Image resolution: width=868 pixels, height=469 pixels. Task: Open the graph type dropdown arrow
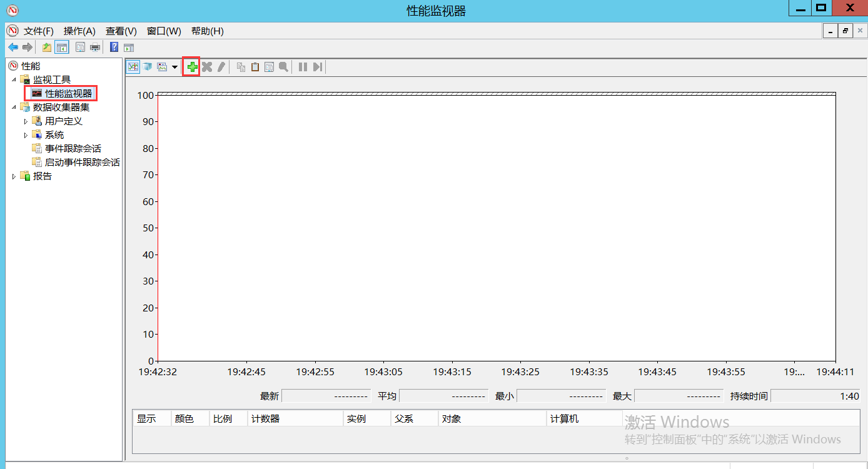174,67
